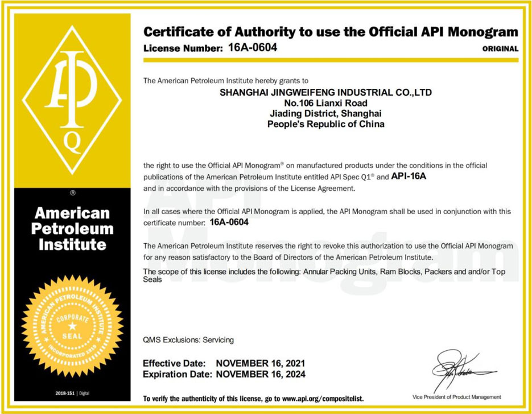532x414 pixels.
Task: Click the registered trademark symbol below the logo
Action: [73, 193]
